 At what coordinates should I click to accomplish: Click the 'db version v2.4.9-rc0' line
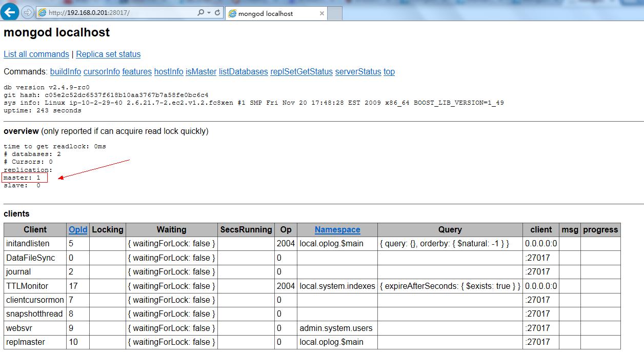[47, 87]
